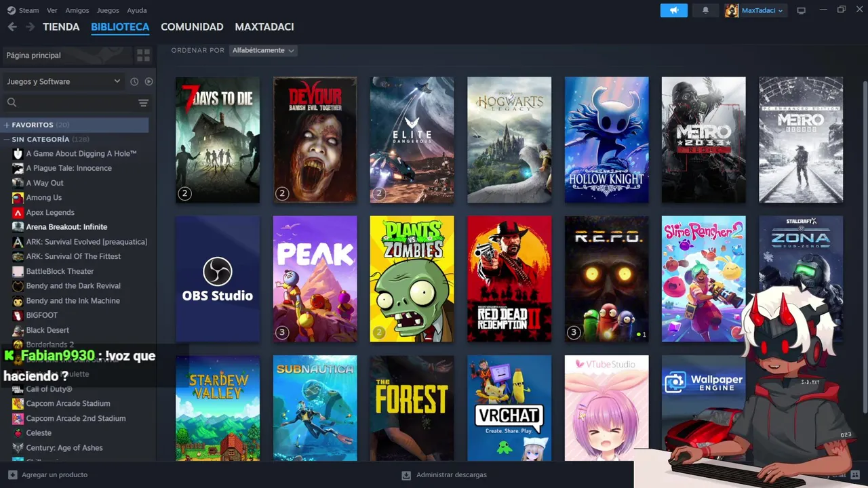Open Metro 2033 Redux cover

704,140
